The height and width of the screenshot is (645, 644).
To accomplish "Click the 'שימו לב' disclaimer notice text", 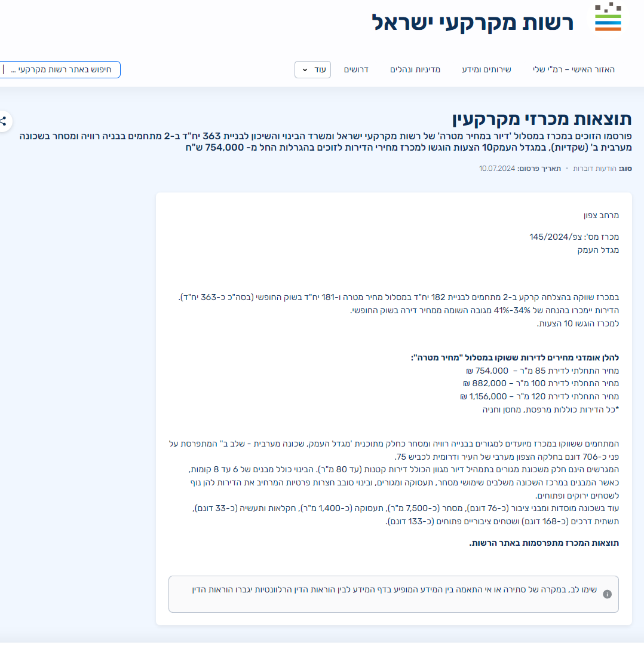I will [x=394, y=589].
